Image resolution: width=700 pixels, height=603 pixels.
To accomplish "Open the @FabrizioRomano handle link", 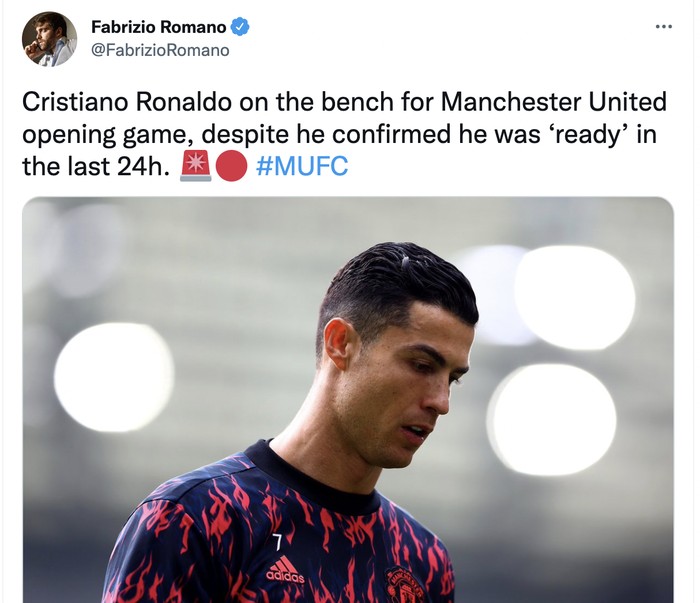I will 160,50.
